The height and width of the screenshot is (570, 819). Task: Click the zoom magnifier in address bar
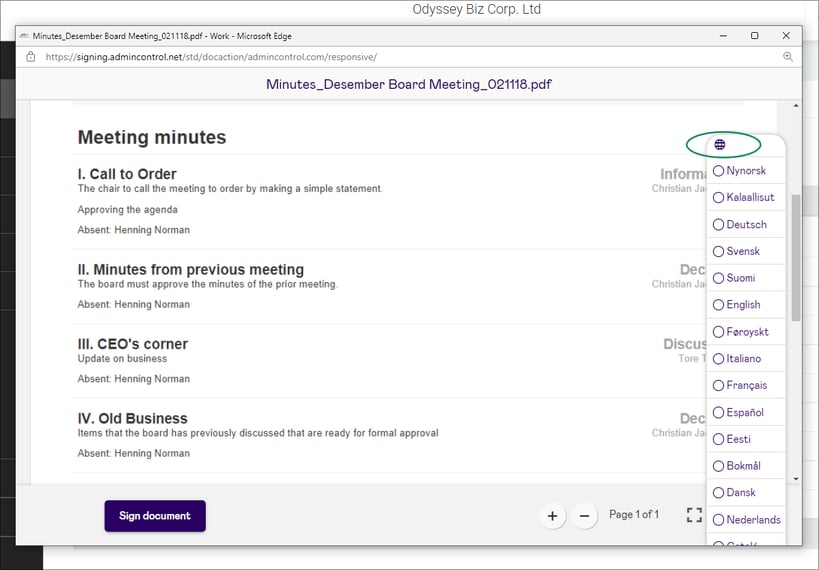click(788, 57)
